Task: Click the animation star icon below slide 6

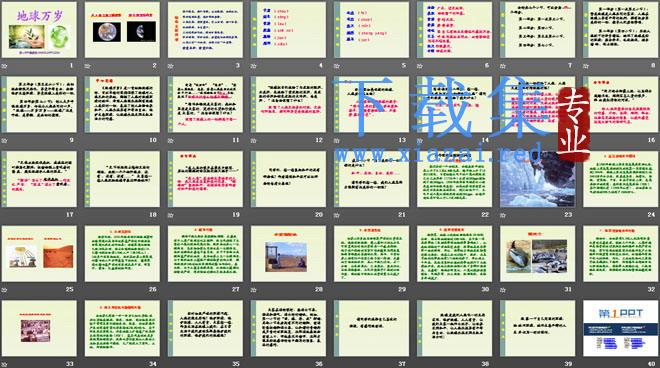Action: 420,66
